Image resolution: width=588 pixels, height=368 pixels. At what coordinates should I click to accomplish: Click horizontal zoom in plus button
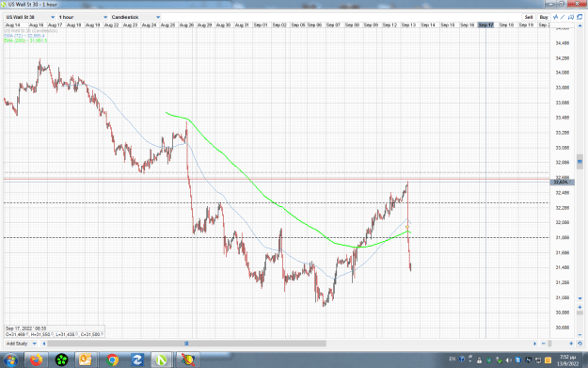click(x=571, y=344)
